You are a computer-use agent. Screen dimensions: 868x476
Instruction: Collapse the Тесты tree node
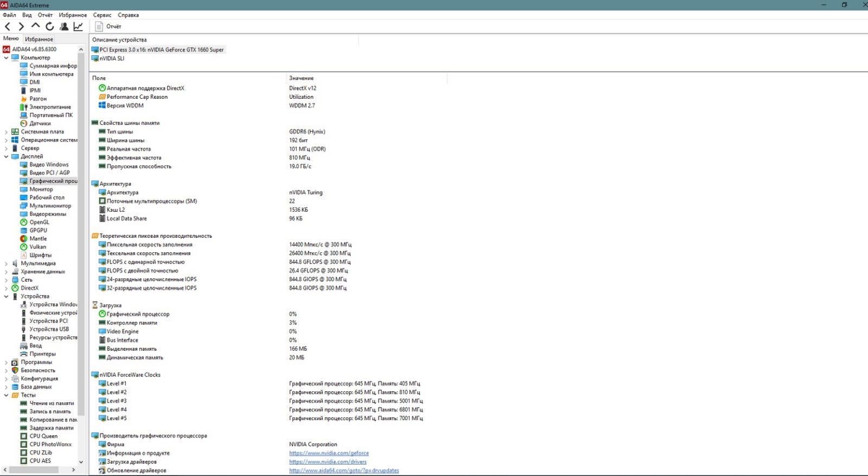pos(6,395)
